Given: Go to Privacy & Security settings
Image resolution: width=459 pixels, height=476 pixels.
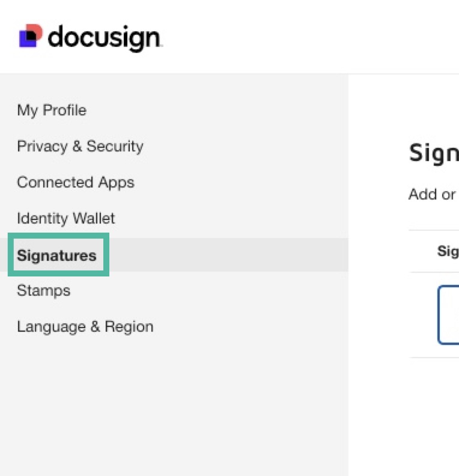Looking at the screenshot, I should tap(80, 147).
